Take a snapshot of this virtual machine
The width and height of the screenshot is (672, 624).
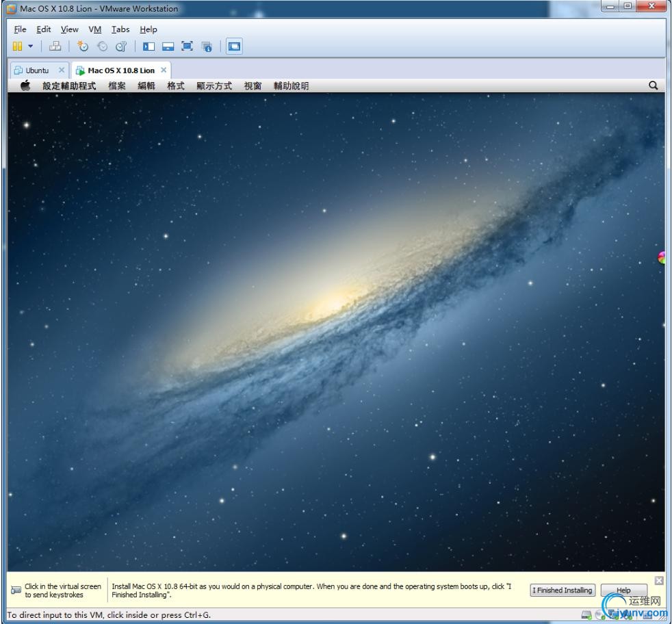click(82, 47)
